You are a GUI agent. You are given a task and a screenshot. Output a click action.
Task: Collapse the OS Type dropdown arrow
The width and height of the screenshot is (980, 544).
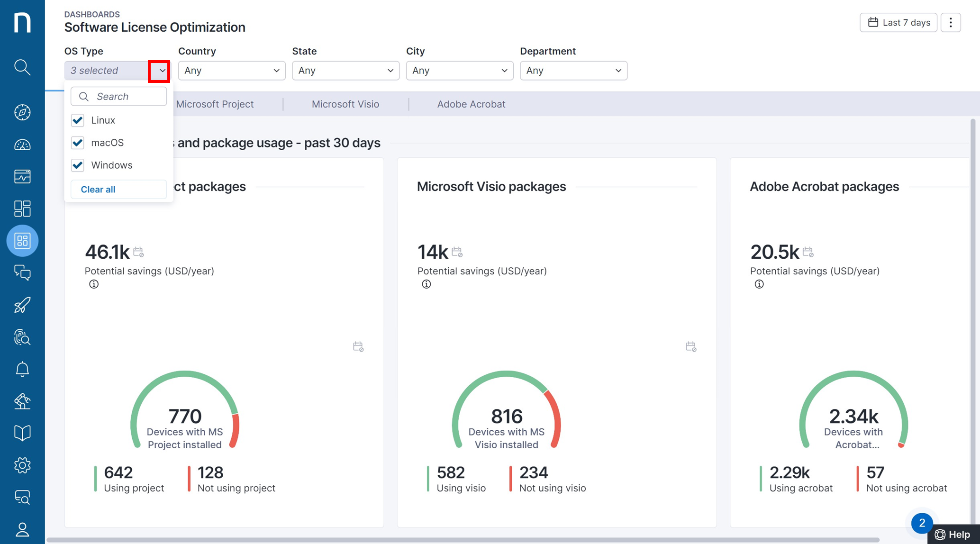click(162, 71)
